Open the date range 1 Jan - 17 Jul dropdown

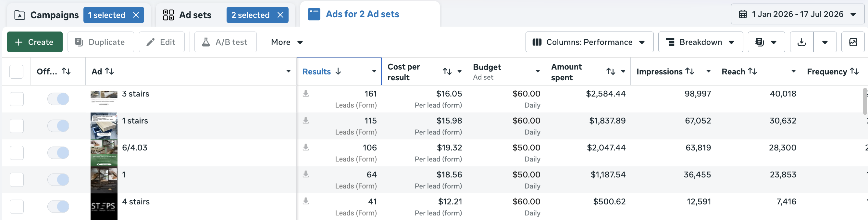click(x=797, y=14)
